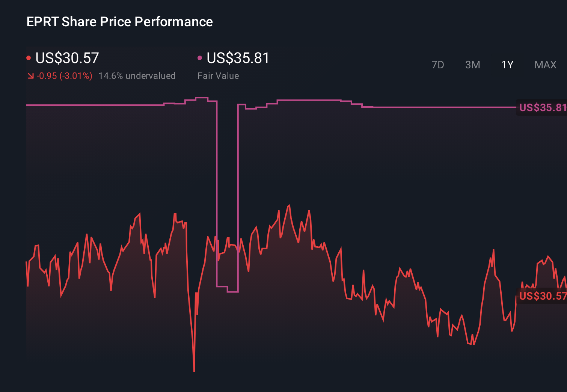
Task: Select the MAX time range
Action: coord(545,65)
